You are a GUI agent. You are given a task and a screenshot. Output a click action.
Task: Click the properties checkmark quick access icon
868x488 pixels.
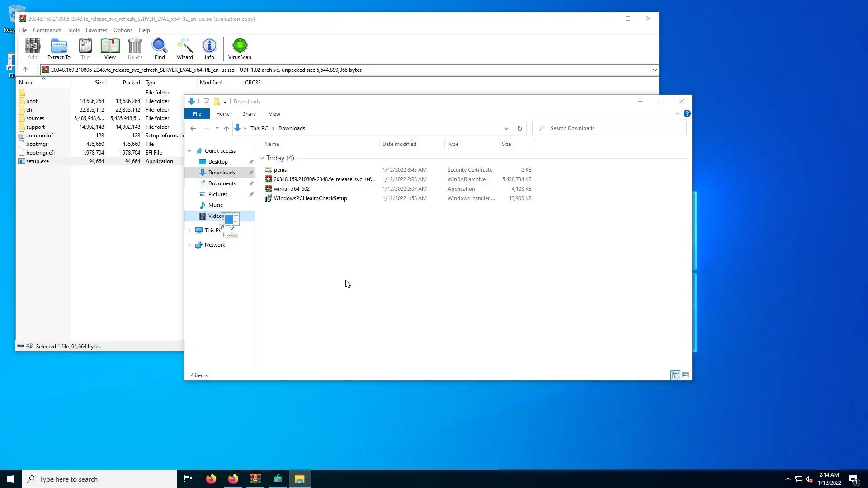[207, 102]
